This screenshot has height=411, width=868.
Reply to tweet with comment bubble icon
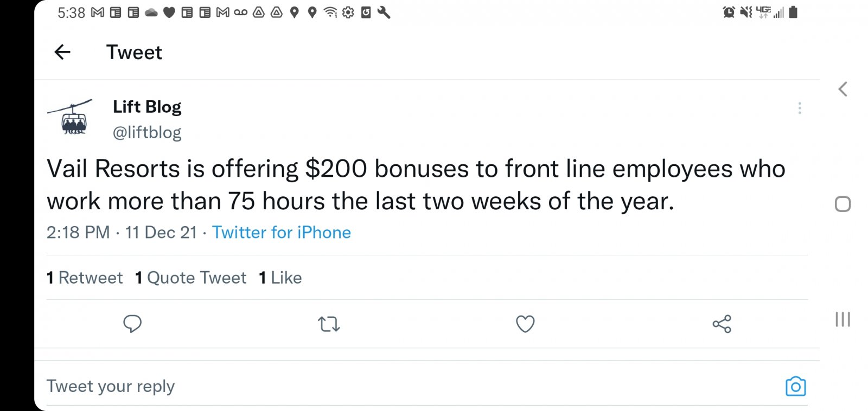click(132, 324)
